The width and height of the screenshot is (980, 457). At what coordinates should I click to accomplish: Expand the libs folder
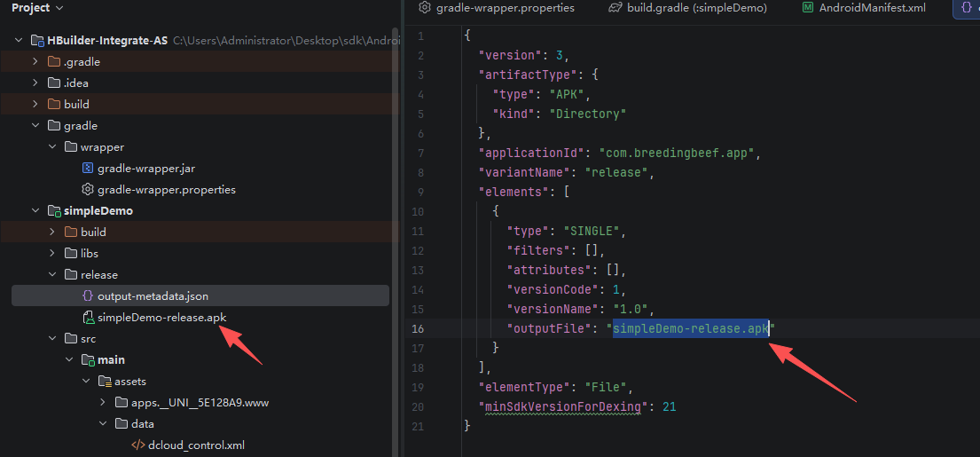51,254
